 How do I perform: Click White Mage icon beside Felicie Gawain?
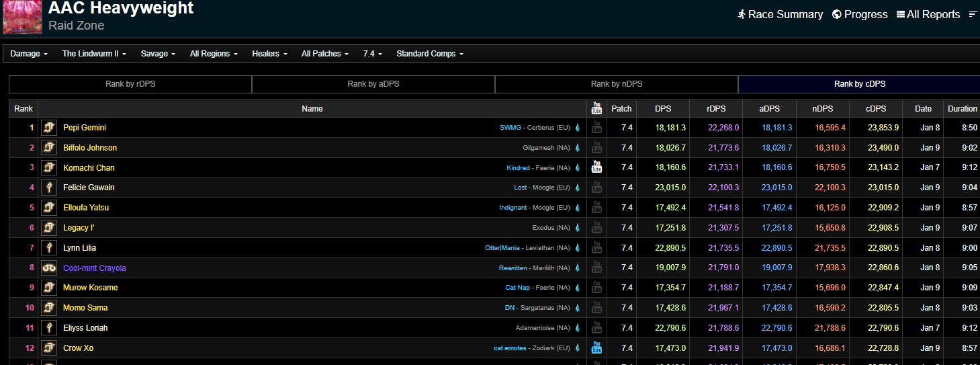tap(49, 188)
